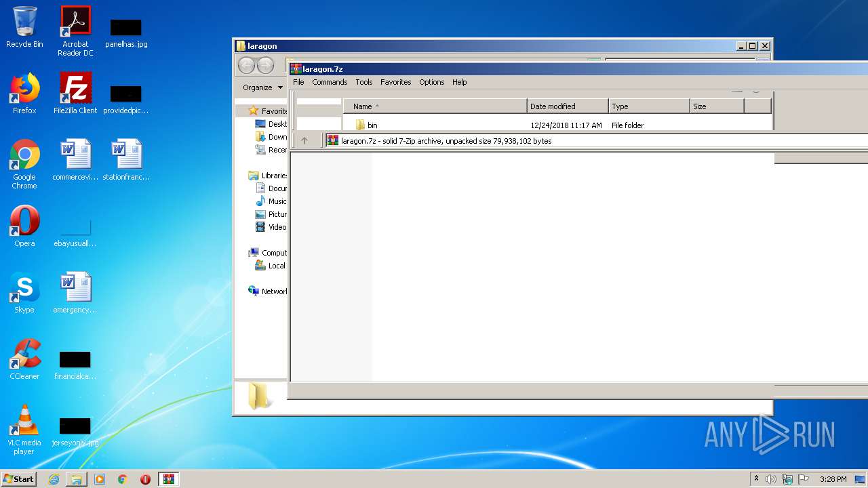Open the WinRAR Commands menu
The height and width of the screenshot is (488, 868).
[330, 82]
